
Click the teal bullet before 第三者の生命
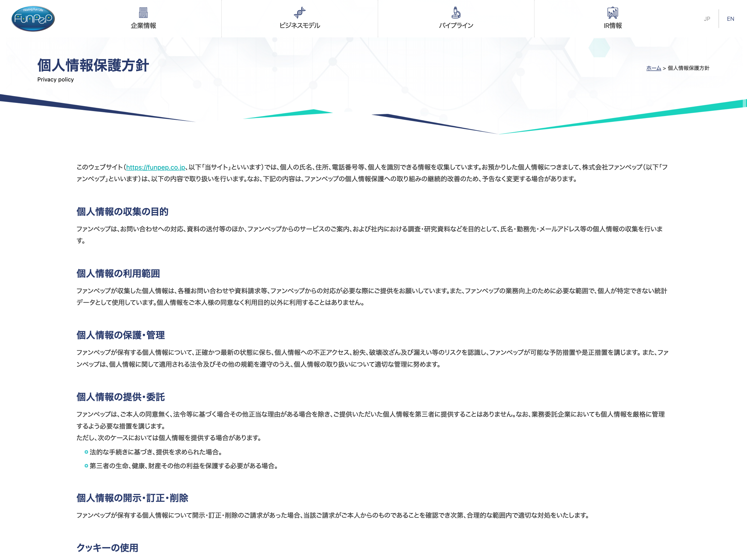click(x=86, y=466)
